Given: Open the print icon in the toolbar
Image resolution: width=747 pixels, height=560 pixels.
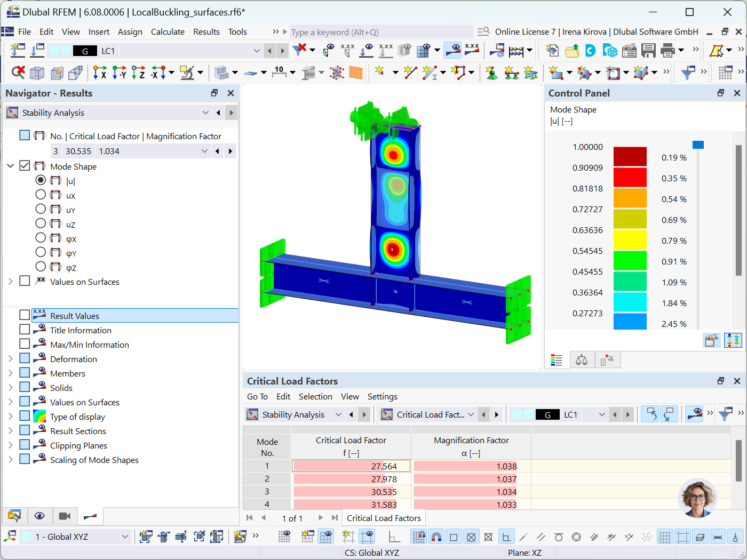Looking at the screenshot, I should click(x=668, y=50).
